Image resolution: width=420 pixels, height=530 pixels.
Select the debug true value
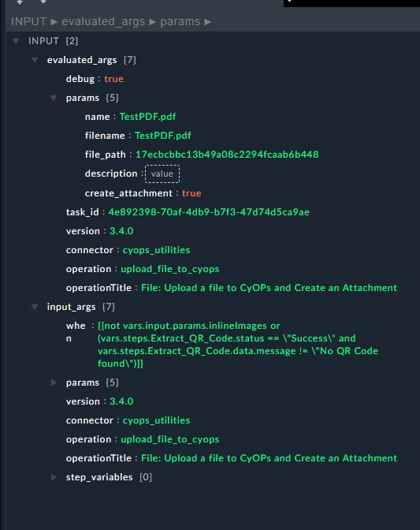[113, 79]
